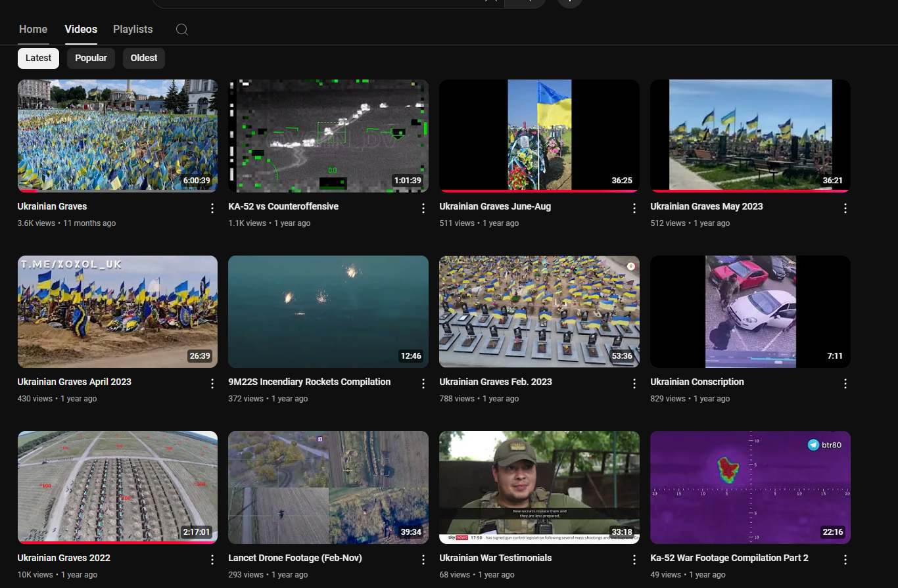The height and width of the screenshot is (588, 898).
Task: Open the Ukrainian Graves Feb. 2023 thumbnail
Action: [539, 311]
